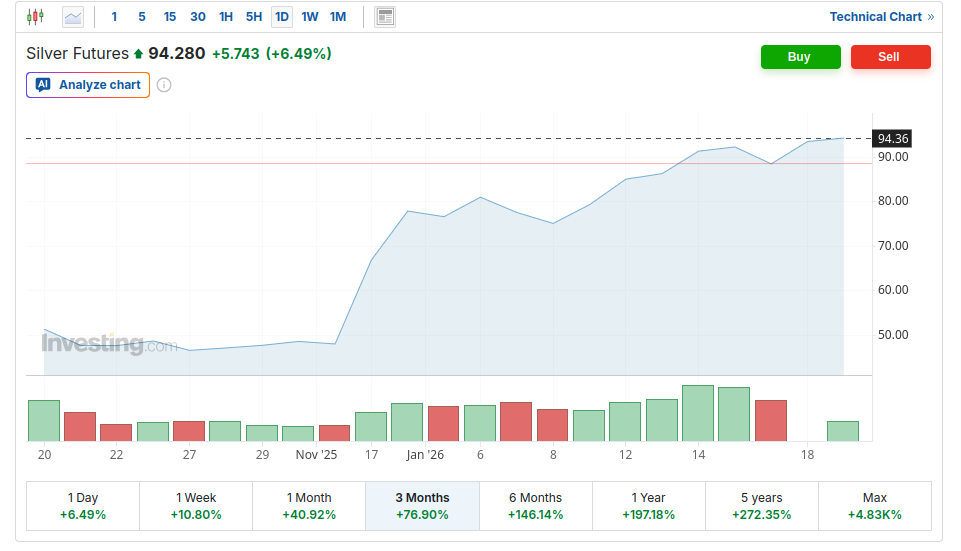
Task: Select the 1 Week range tab
Action: (196, 506)
